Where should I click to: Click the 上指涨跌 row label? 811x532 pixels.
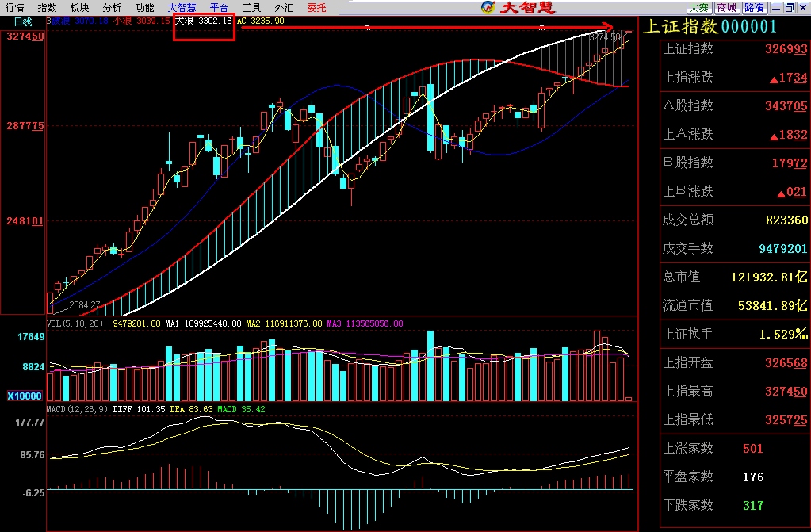pos(688,78)
